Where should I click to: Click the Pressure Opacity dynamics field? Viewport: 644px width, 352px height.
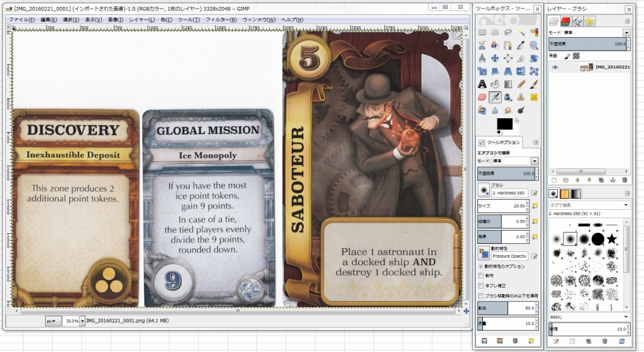509,256
